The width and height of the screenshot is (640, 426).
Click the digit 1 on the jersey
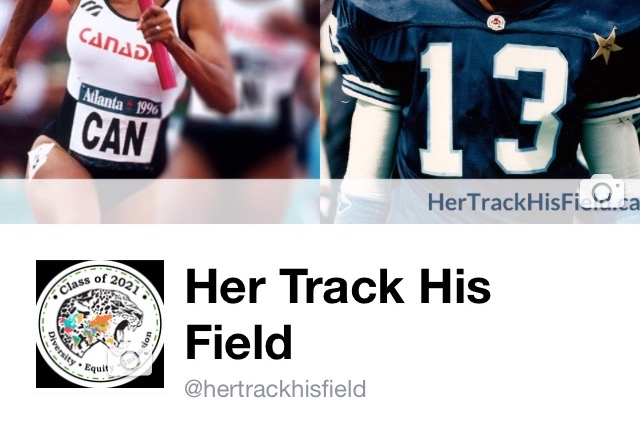pyautogui.click(x=441, y=109)
